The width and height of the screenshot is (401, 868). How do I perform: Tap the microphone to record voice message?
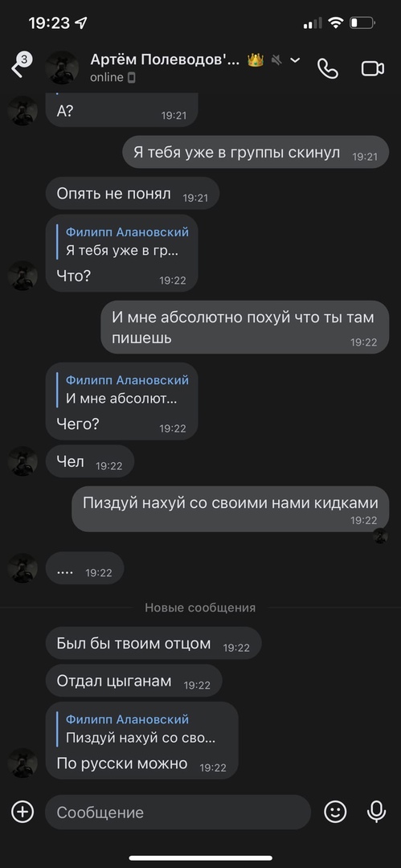point(377,812)
